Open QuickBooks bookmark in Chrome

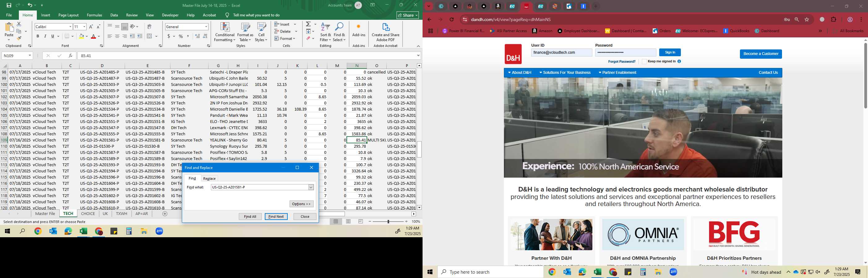coord(736,31)
